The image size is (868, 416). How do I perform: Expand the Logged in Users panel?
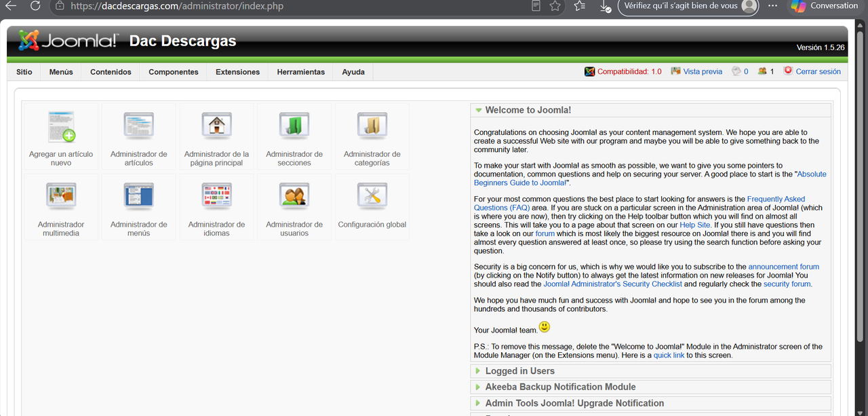[650, 371]
